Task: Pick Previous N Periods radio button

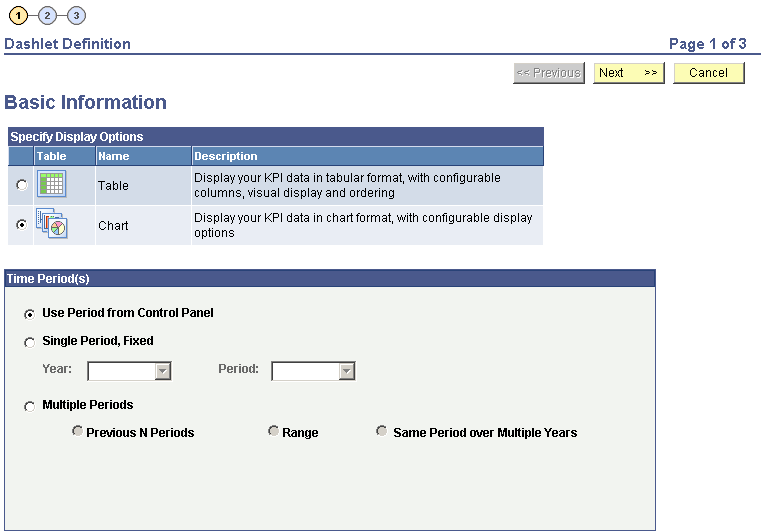Action: (77, 432)
